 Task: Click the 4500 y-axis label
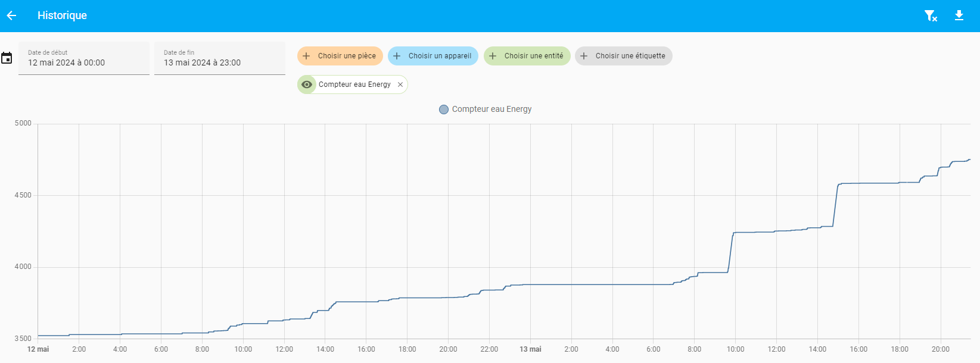click(x=23, y=195)
